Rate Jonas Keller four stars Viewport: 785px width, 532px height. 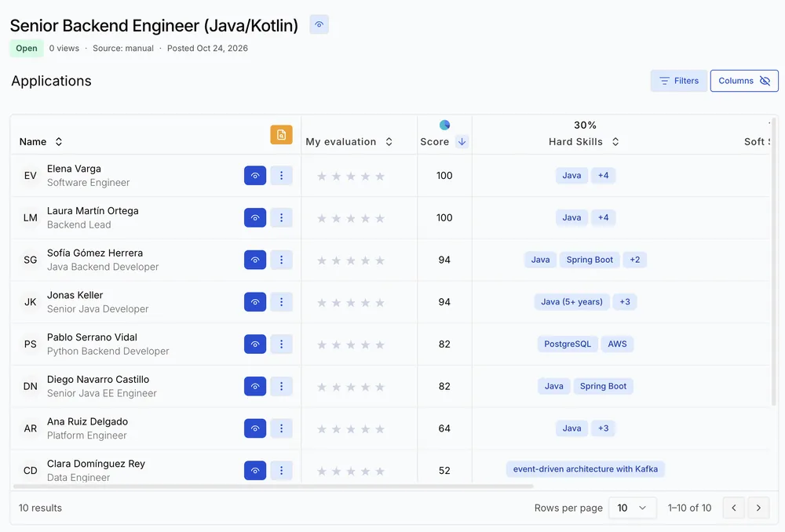point(366,302)
